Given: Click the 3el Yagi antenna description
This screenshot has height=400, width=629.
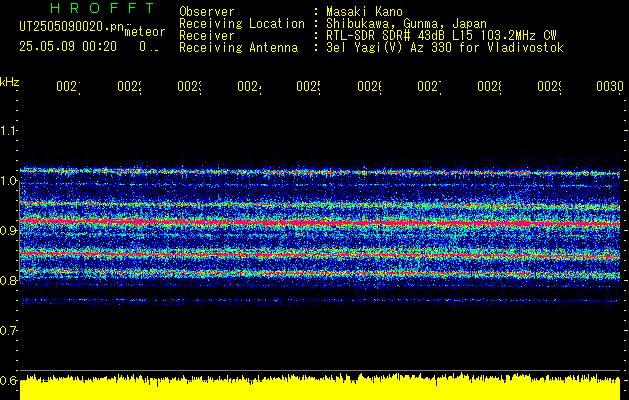Looking at the screenshot, I should click(445, 48).
